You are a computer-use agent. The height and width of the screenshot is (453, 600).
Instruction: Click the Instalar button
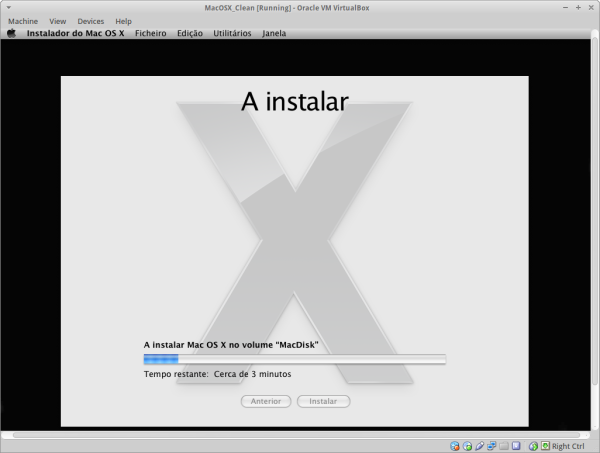tap(323, 401)
